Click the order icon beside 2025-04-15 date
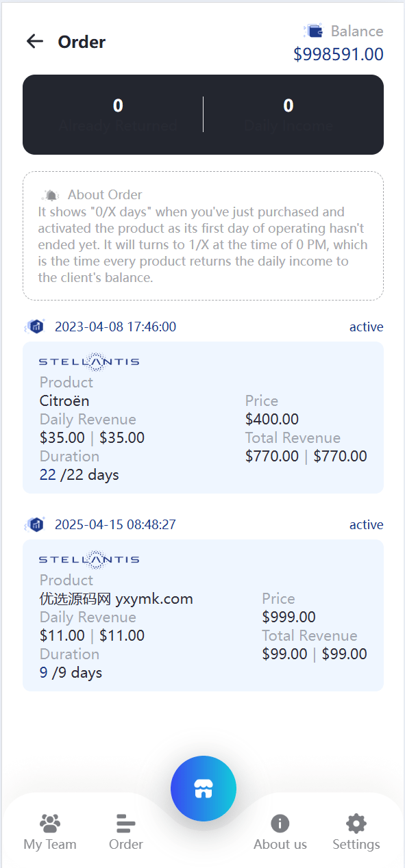The image size is (405, 868). point(34,524)
